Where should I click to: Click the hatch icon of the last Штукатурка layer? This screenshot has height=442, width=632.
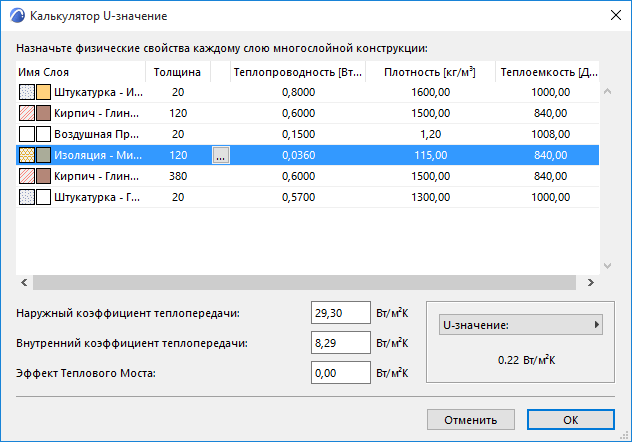click(26, 197)
